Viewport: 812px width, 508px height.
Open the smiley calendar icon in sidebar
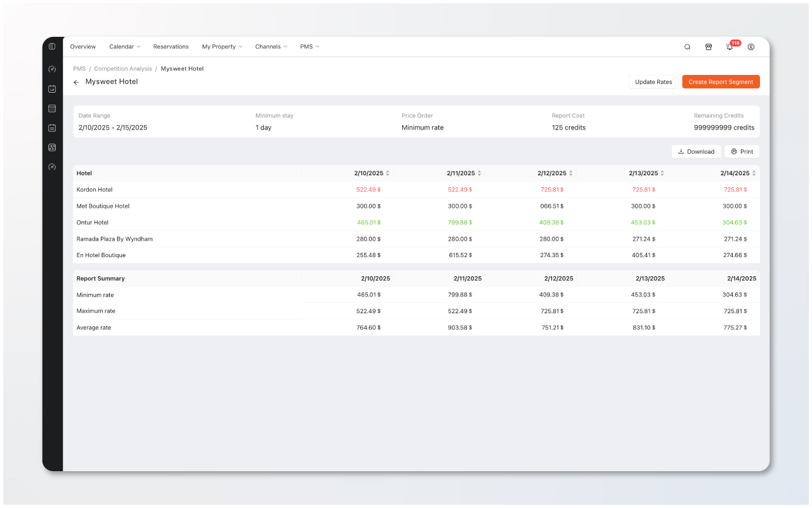coord(52,89)
